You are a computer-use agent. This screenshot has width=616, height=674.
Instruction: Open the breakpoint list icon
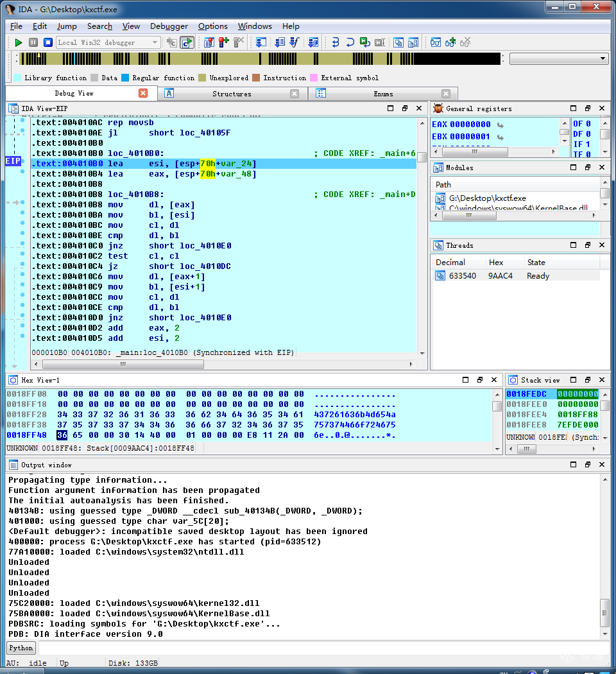coord(209,42)
